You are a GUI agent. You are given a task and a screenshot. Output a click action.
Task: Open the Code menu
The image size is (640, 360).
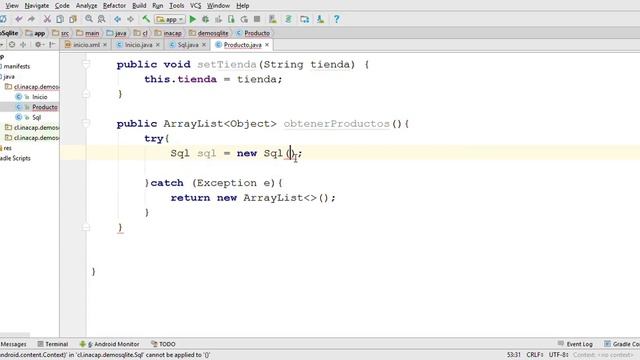(x=62, y=6)
